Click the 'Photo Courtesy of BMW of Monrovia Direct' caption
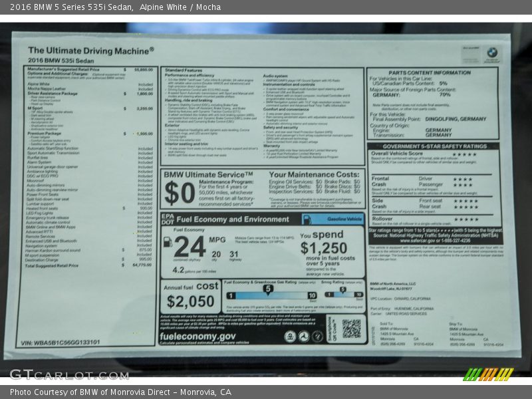 pyautogui.click(x=92, y=392)
